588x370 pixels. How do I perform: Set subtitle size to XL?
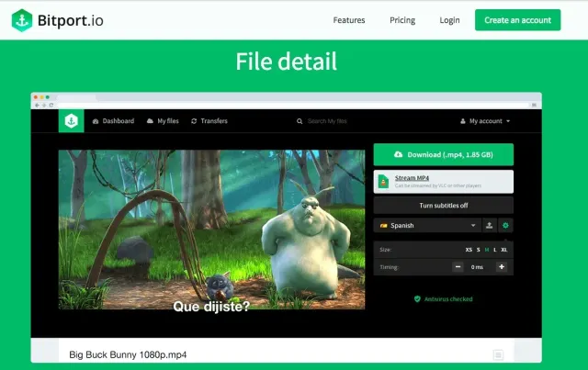point(504,250)
